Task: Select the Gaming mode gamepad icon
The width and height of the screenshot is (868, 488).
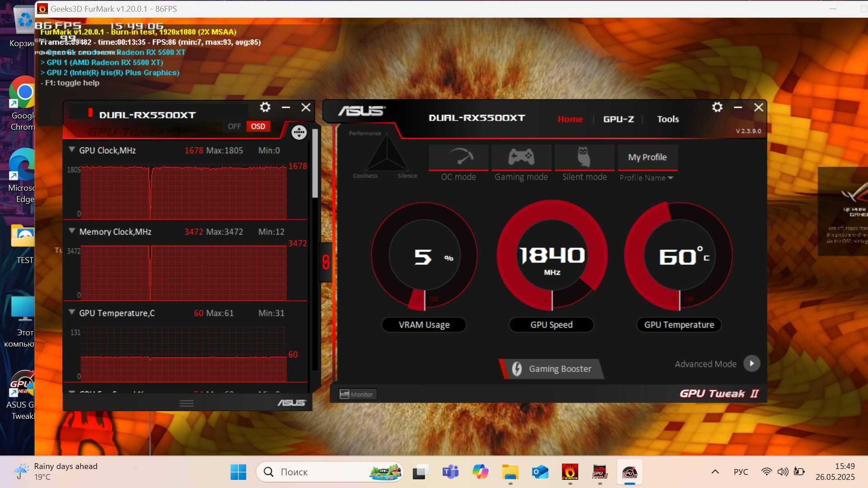Action: 521,157
